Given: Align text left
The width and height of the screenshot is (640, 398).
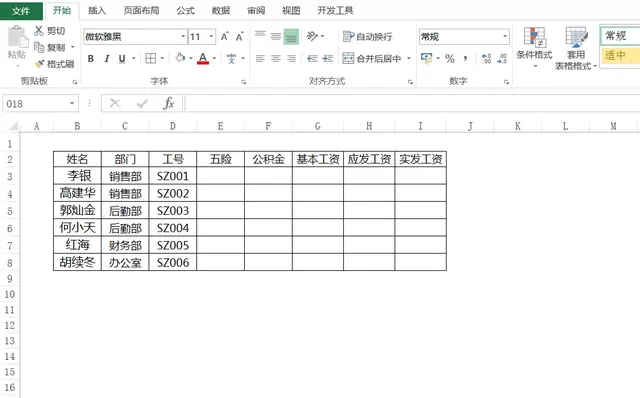Looking at the screenshot, I should (260, 59).
